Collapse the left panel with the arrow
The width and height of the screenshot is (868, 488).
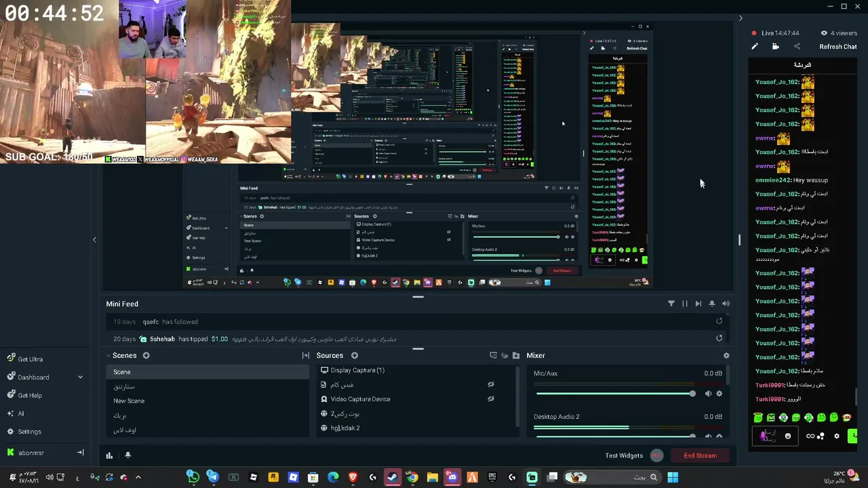94,240
